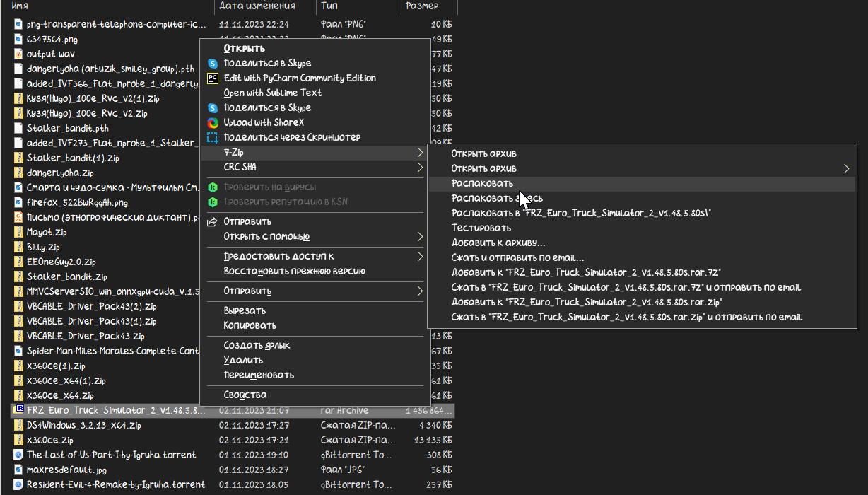Click the maxresdefault.jpg image file icon

coord(19,470)
